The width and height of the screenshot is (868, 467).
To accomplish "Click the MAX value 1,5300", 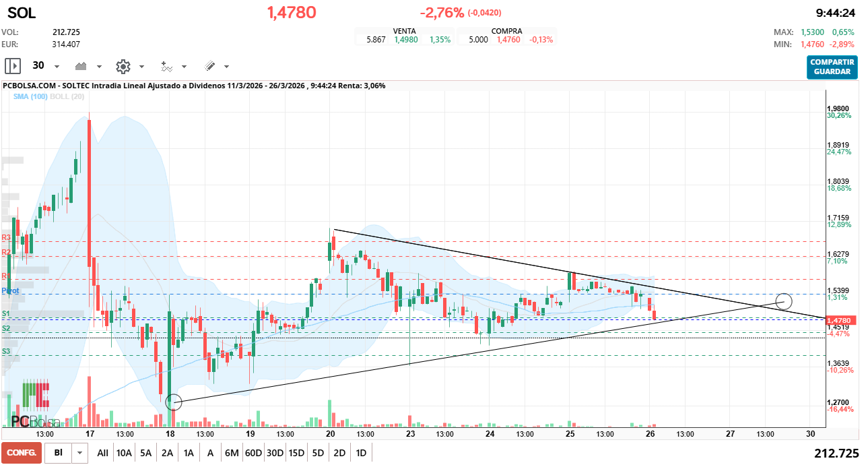I will pyautogui.click(x=812, y=32).
